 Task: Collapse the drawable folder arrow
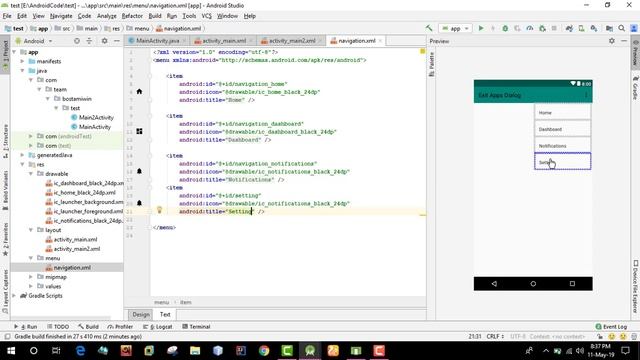(x=31, y=173)
